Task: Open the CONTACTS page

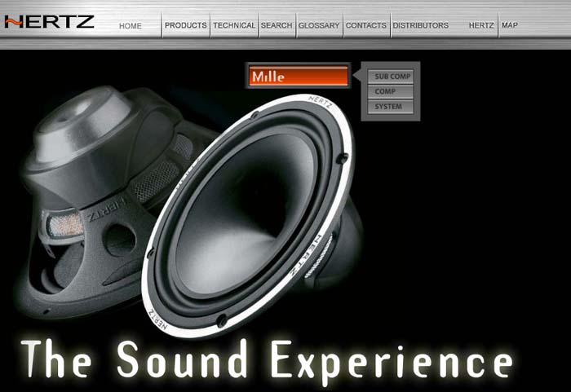Action: (366, 25)
